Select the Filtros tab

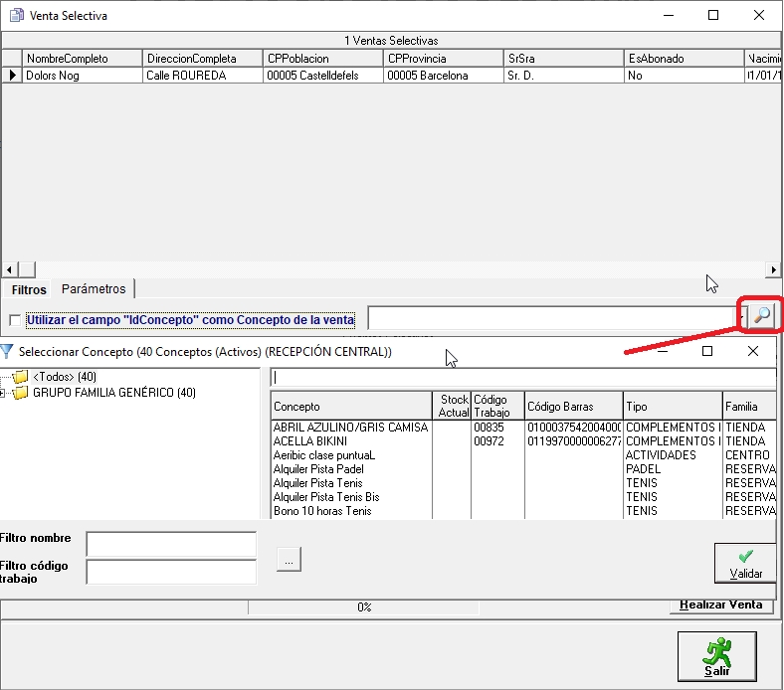[29, 289]
